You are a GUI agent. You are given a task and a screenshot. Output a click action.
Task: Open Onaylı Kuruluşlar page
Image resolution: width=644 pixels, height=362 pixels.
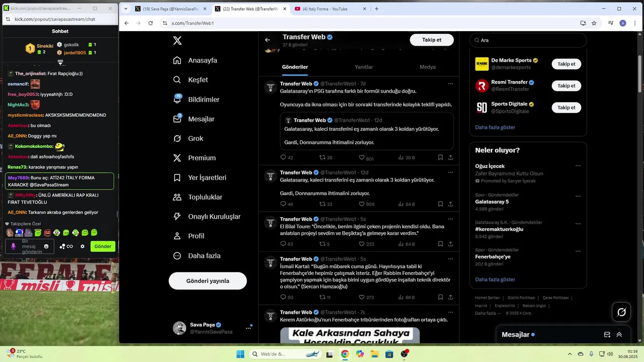[206, 217]
